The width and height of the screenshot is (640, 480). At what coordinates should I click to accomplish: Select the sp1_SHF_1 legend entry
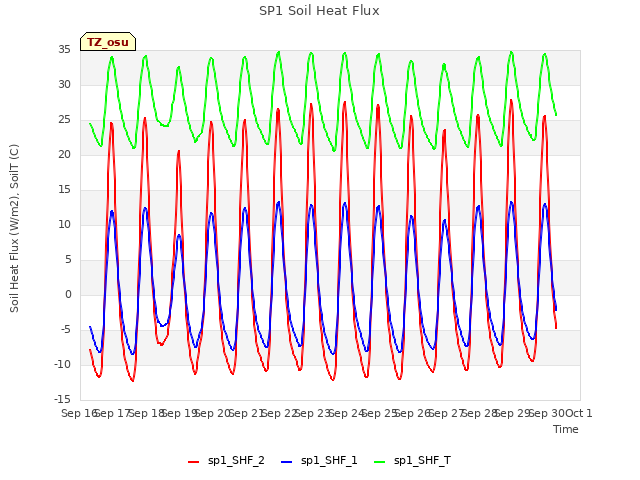(x=319, y=460)
